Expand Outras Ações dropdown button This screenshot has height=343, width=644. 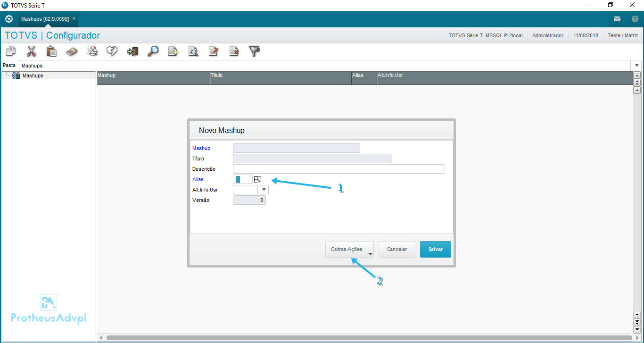349,249
